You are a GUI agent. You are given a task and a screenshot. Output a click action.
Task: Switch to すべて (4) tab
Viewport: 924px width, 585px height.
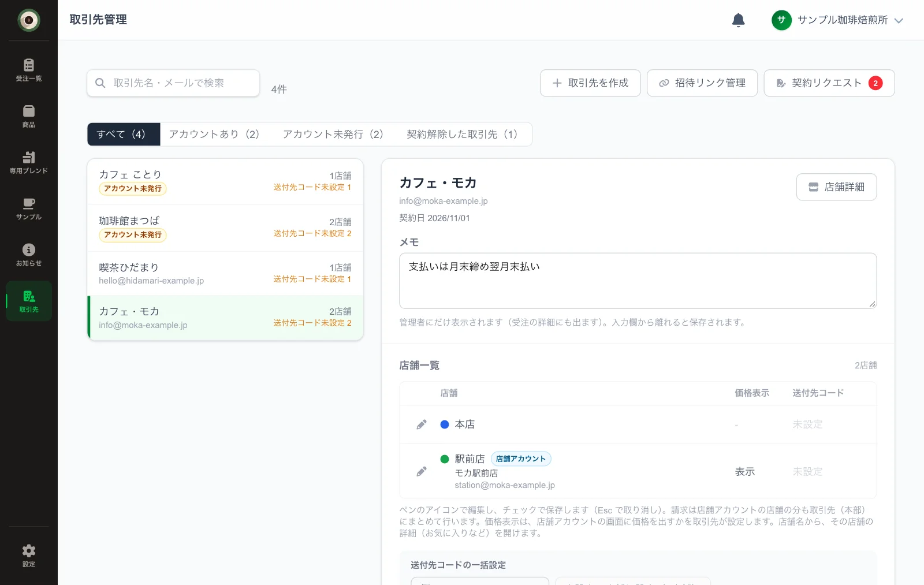pos(124,134)
